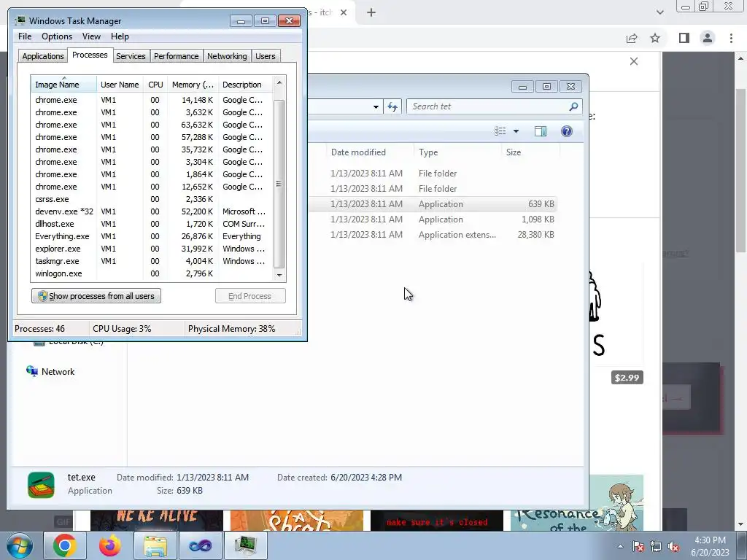This screenshot has width=747, height=560.
Task: Open Firefox from the taskbar
Action: (x=110, y=545)
